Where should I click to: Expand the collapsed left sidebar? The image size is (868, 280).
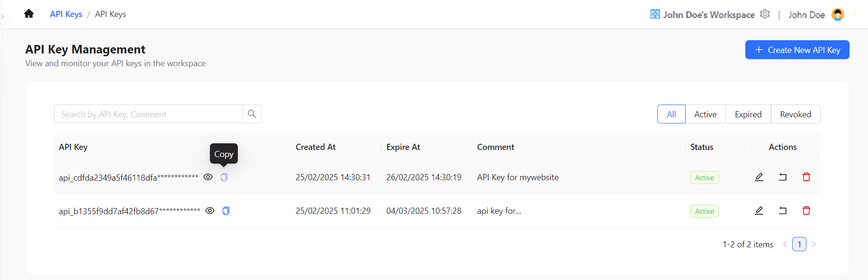(x=3, y=16)
